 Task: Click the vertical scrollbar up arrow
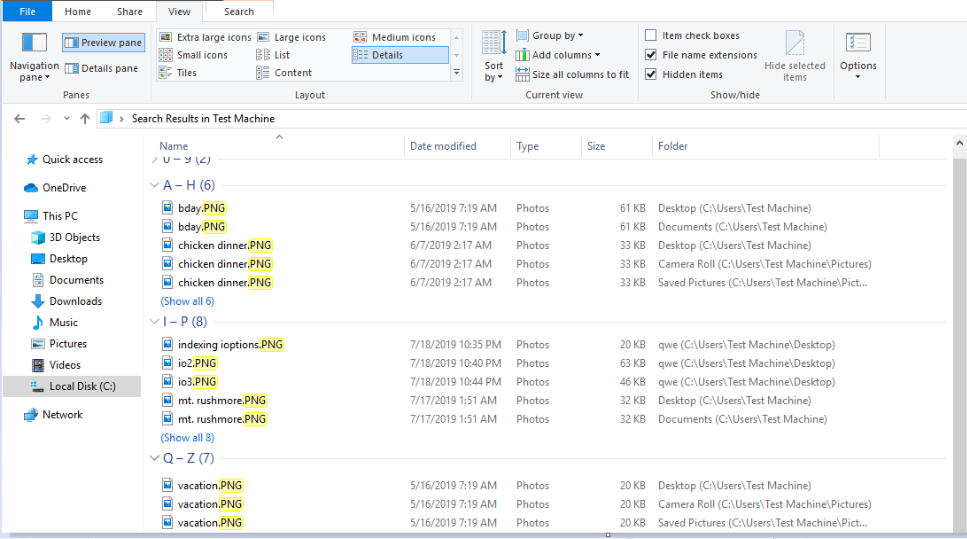(x=960, y=143)
